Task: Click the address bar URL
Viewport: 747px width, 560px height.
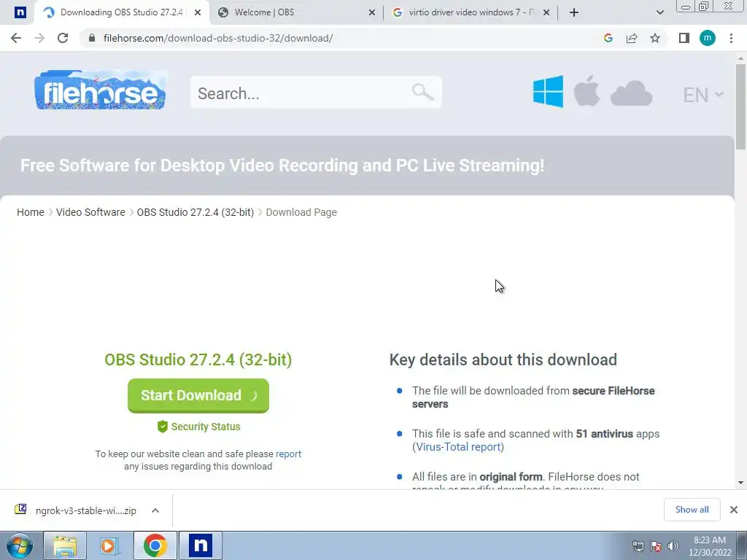Action: (217, 38)
